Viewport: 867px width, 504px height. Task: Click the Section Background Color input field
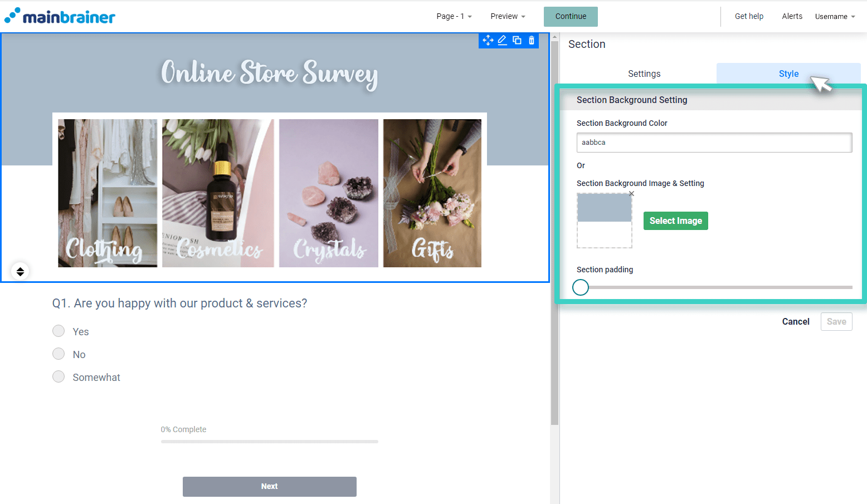(x=714, y=143)
